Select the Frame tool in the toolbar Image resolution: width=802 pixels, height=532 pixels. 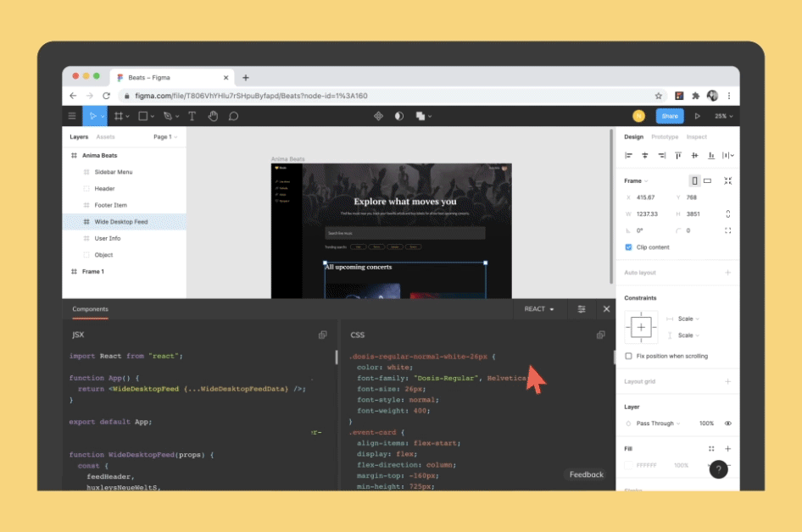pyautogui.click(x=120, y=115)
